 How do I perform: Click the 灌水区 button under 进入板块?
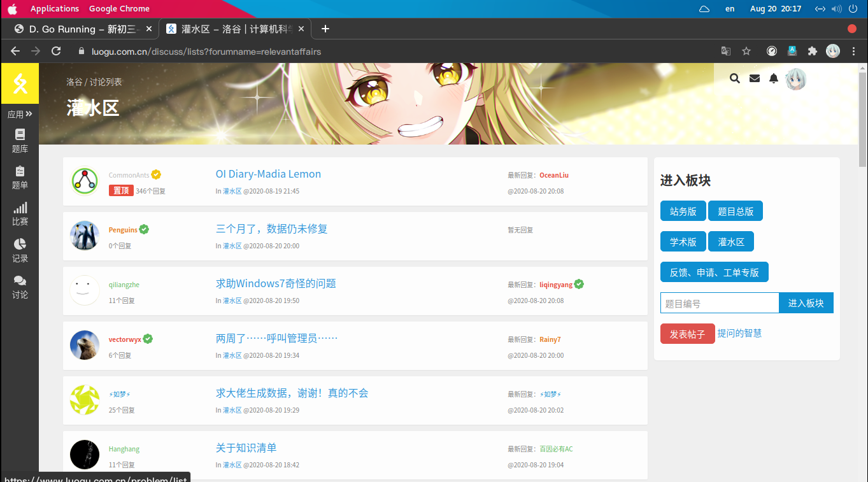click(731, 242)
